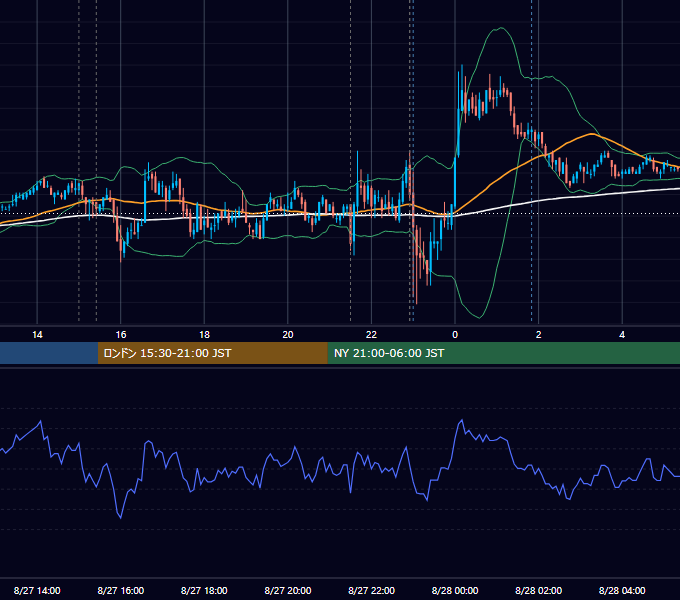The width and height of the screenshot is (680, 600).
Task: Click the blue session bar before London
Action: point(49,353)
